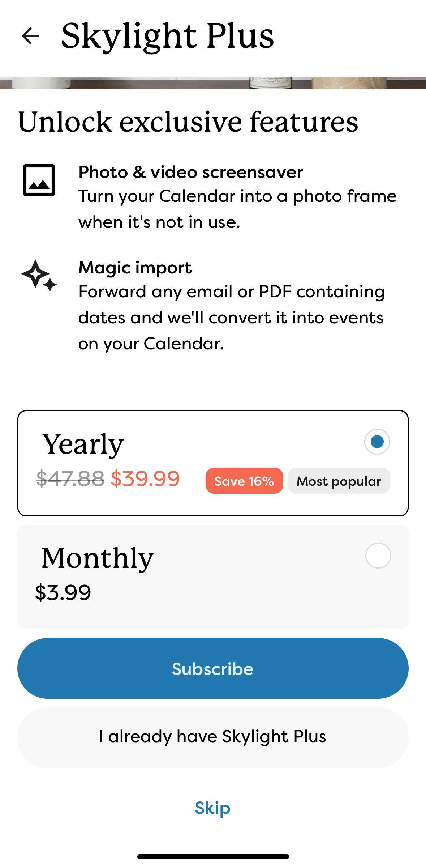Select the Yearly plan radio button

377,442
